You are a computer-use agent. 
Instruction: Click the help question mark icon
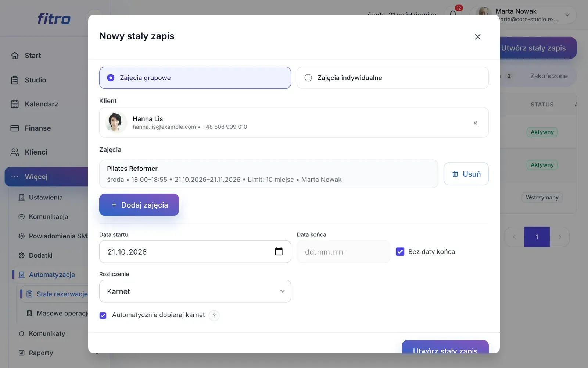[x=214, y=315]
